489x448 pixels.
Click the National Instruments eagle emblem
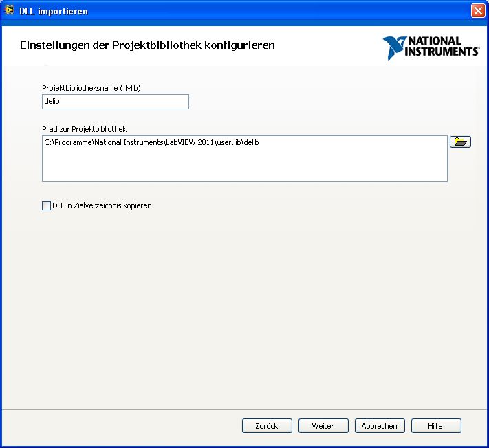pos(395,48)
